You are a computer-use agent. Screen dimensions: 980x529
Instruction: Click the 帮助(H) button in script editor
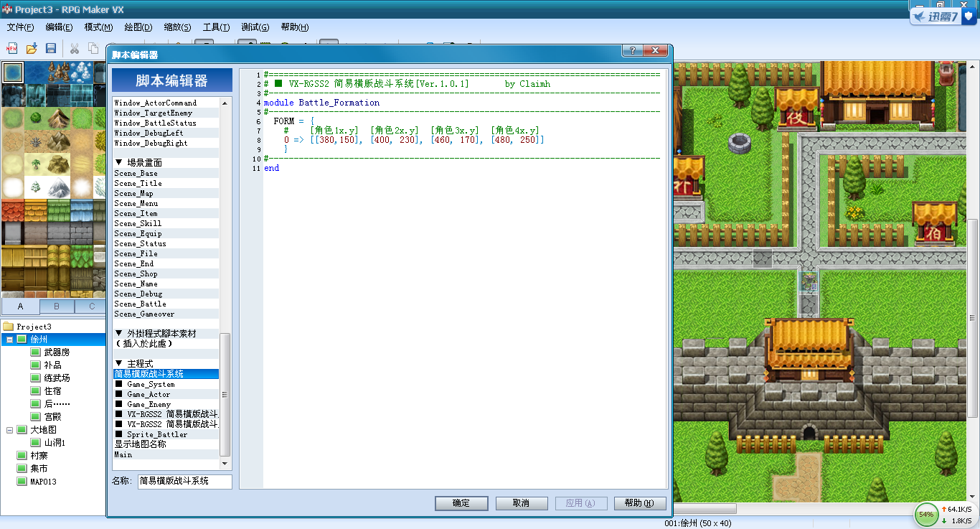(x=640, y=503)
